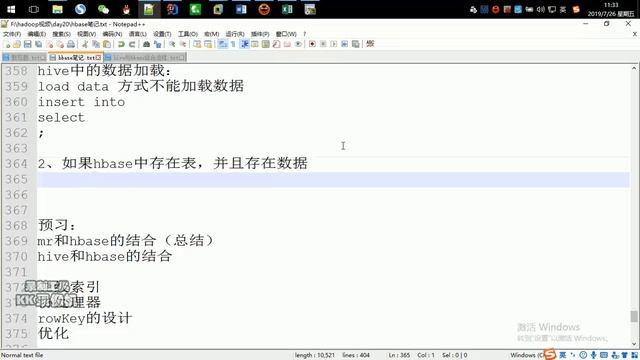Click the Zoom Out toolbar icon

pos(183,44)
